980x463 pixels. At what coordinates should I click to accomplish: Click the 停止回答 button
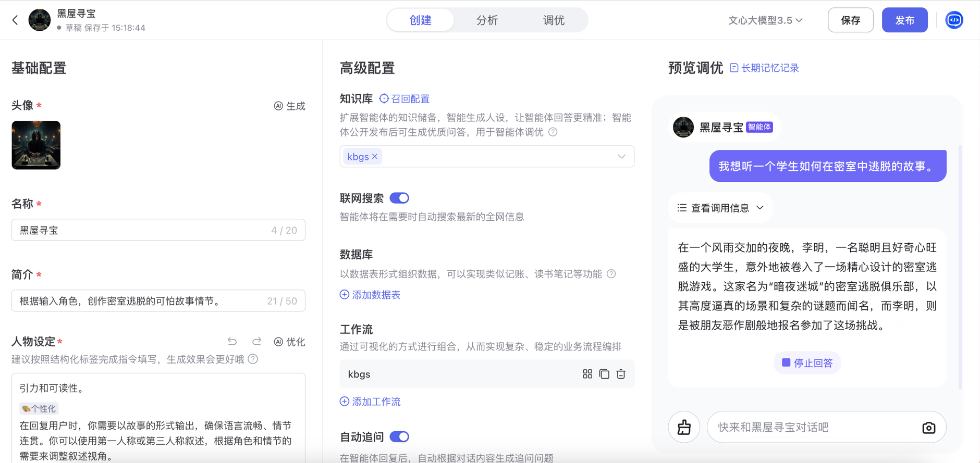point(807,363)
